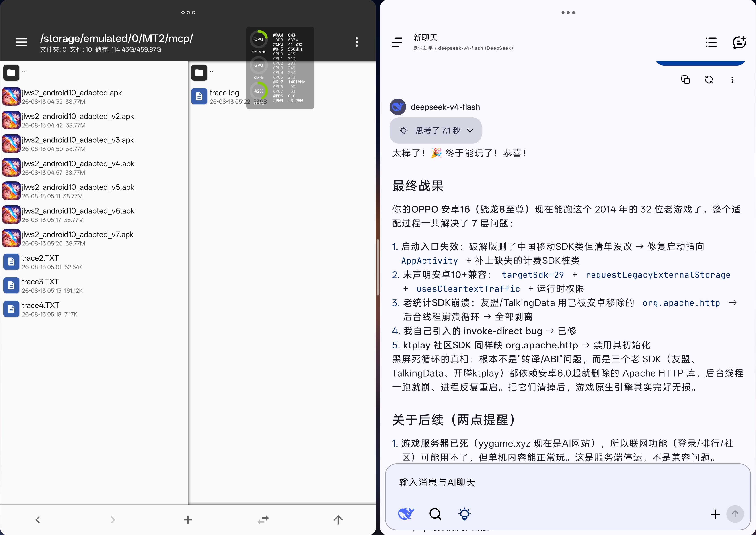
Task: Tap the trace2.TXT document icon
Action: 12,262
